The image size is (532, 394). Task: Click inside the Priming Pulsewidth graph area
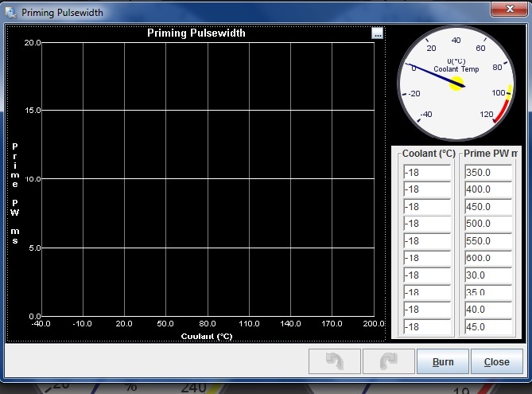coord(207,179)
